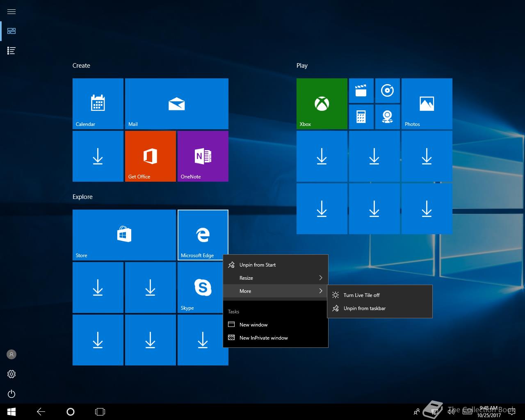This screenshot has height=420, width=525.
Task: Open the user account menu
Action: (x=11, y=354)
